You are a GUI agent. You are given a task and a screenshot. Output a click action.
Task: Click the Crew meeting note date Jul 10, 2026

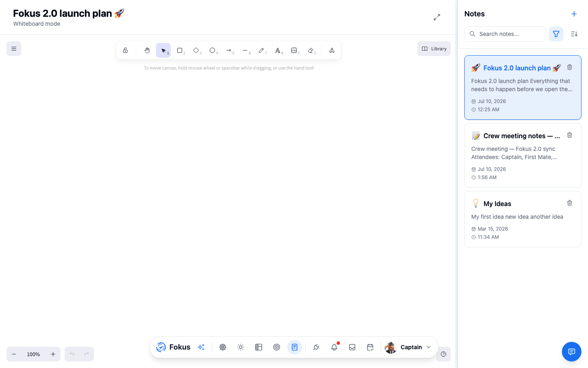point(492,169)
